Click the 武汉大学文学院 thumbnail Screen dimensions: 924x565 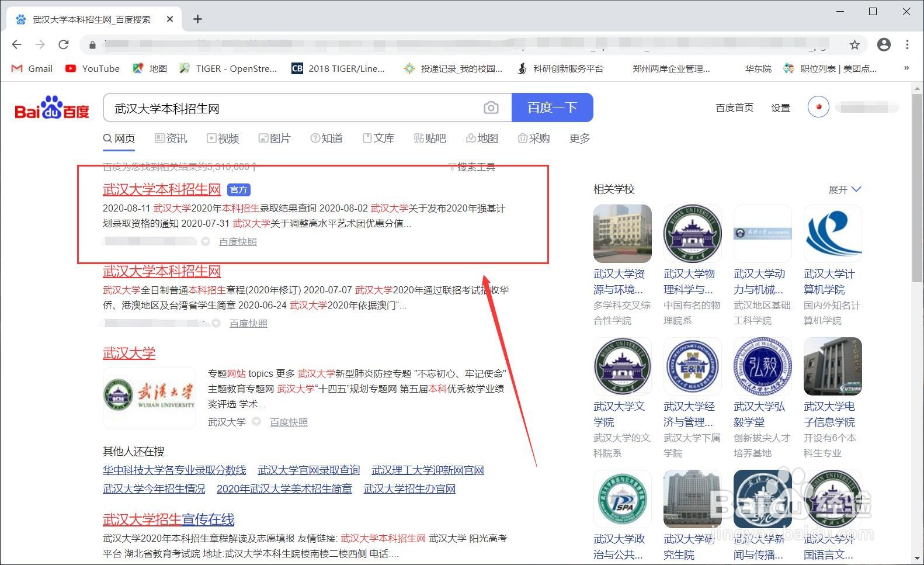[x=623, y=366]
